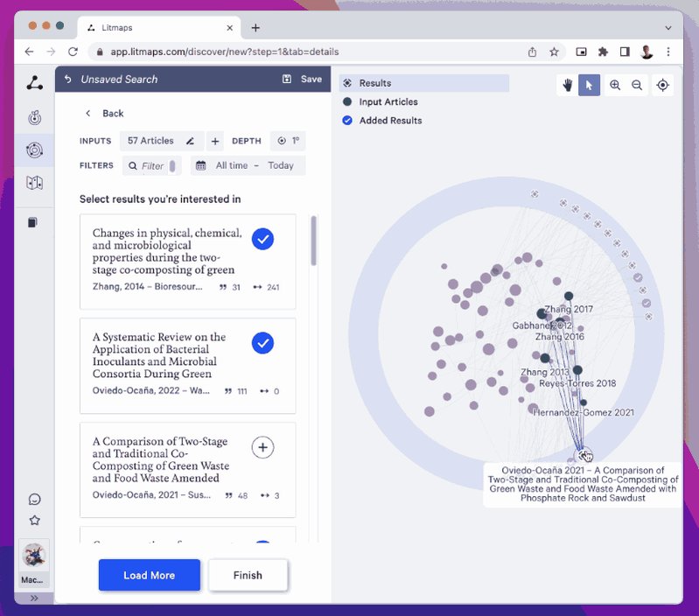Open 'A Comparison of Two-Stage' article title
This screenshot has height=616, width=699.
(x=160, y=459)
